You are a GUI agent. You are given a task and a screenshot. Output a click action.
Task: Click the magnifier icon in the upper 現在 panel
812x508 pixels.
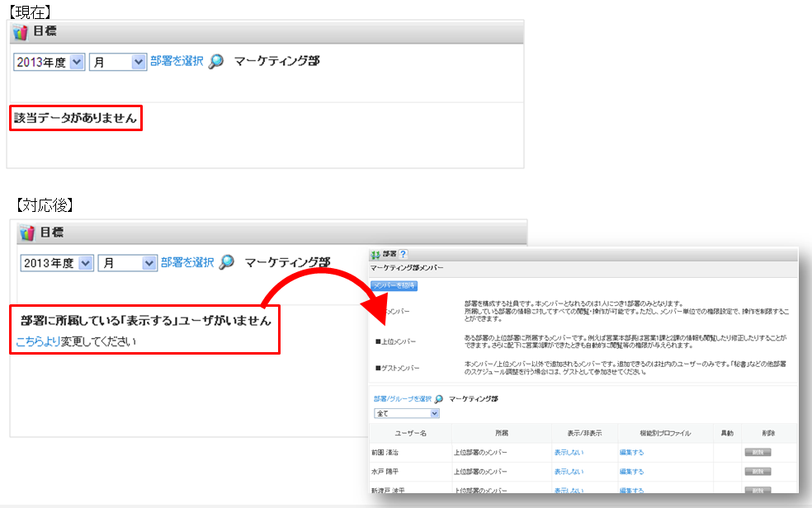coord(216,62)
